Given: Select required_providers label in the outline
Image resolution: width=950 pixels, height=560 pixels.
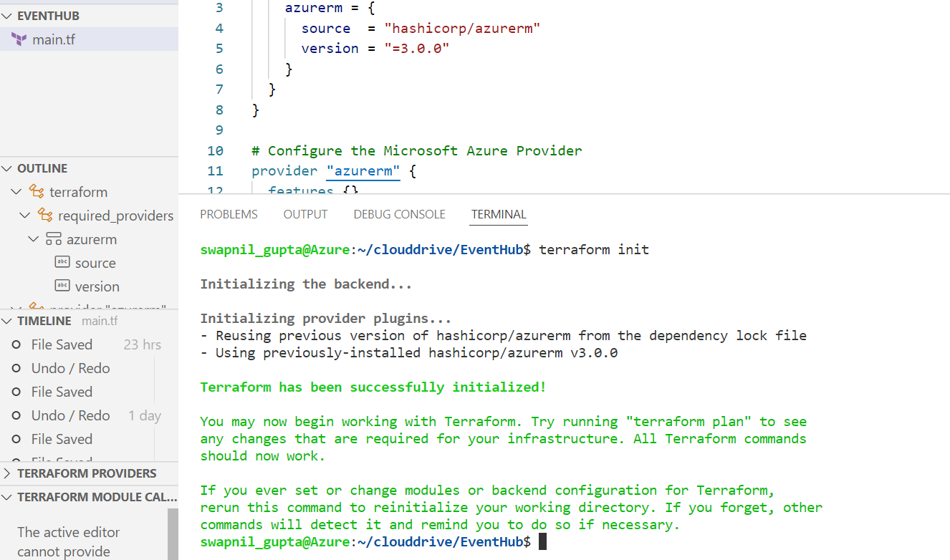Looking at the screenshot, I should 116,216.
